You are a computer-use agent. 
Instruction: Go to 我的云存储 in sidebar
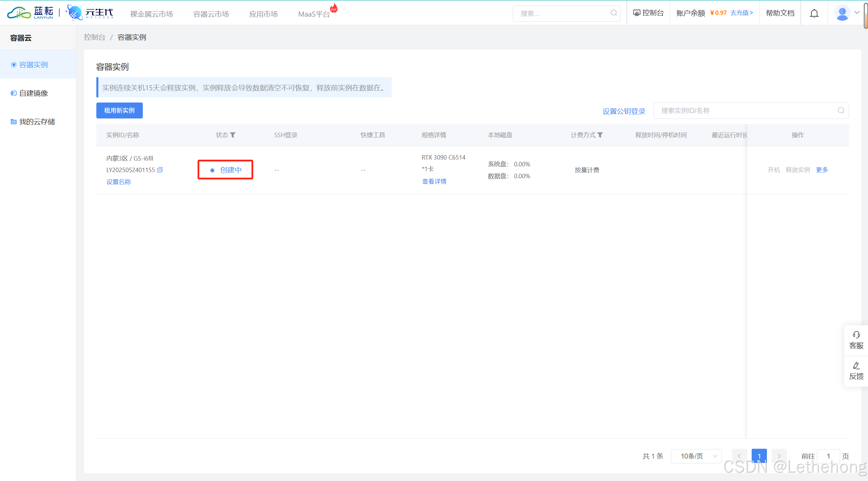coord(37,122)
